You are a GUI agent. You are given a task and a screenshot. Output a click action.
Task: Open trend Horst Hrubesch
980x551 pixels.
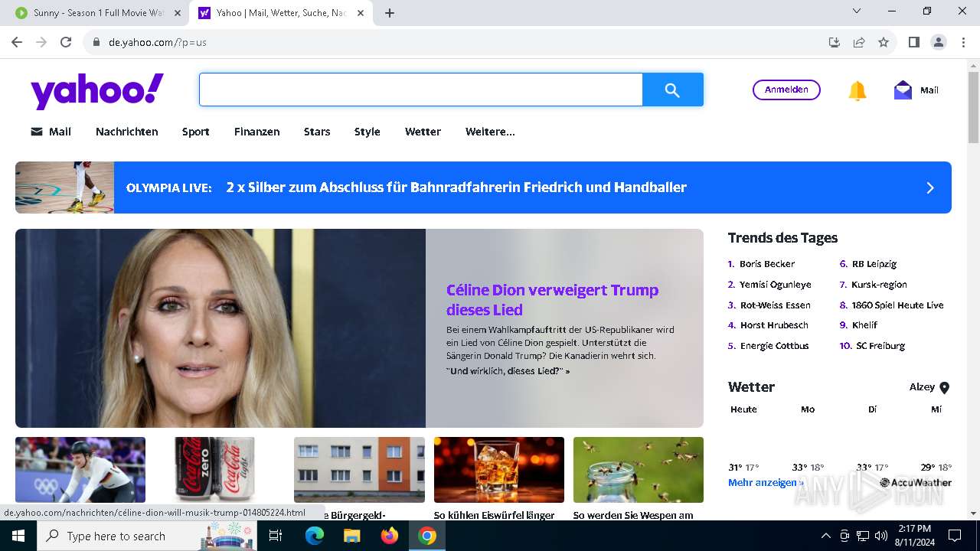point(774,325)
